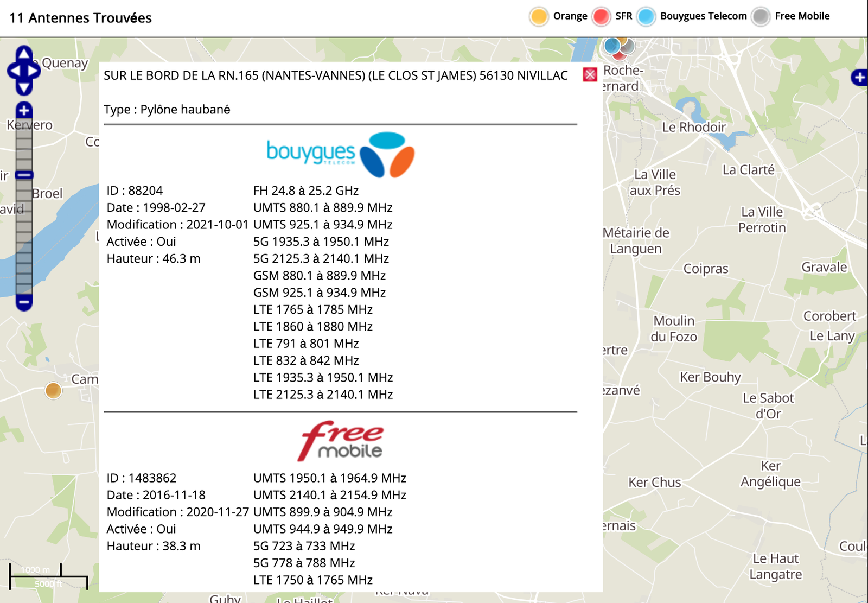Click the SFR legend circle
The height and width of the screenshot is (603, 868).
click(601, 16)
